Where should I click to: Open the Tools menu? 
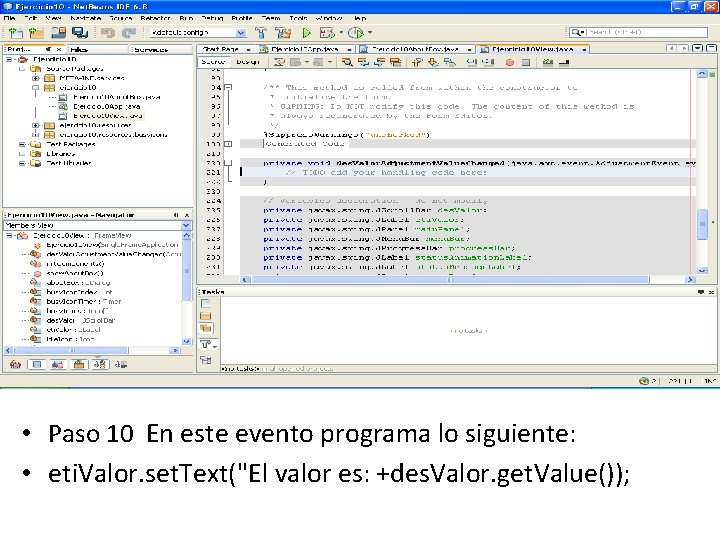coord(298,18)
